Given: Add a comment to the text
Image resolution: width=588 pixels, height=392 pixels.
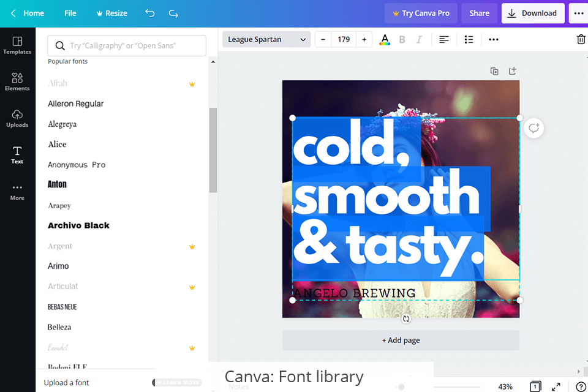Looking at the screenshot, I should (533, 128).
